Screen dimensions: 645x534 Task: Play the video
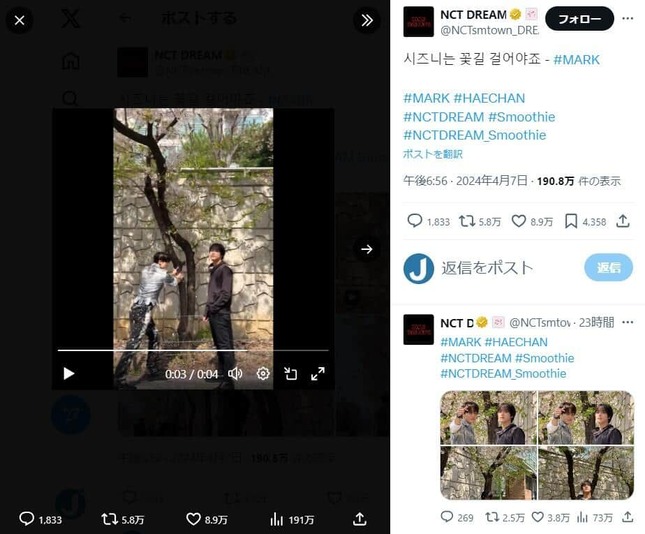point(69,374)
